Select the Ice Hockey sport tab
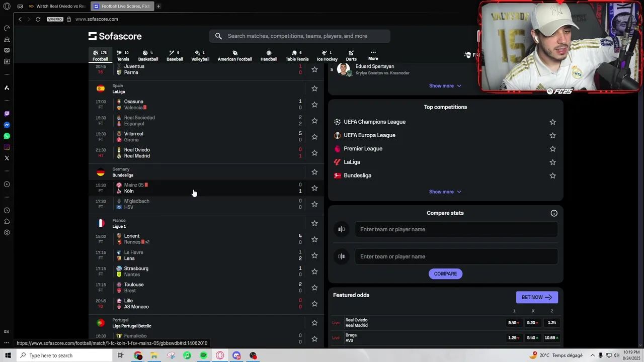Viewport: 644px width, 362px height. 327,56
